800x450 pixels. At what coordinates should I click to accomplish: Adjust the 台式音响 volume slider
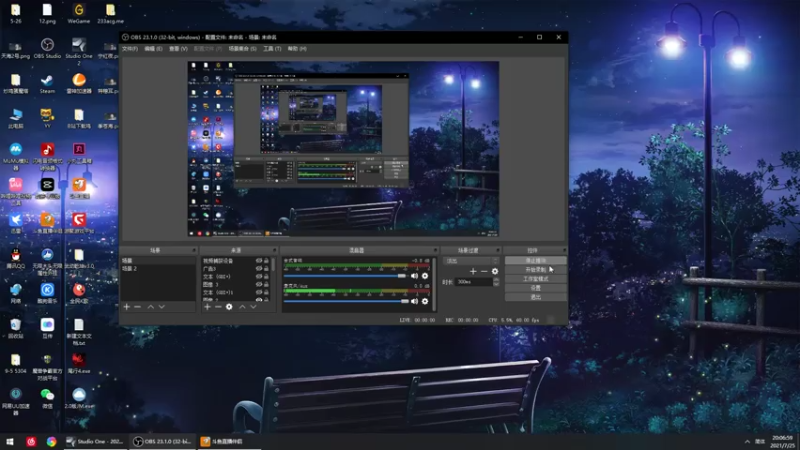coord(345,276)
